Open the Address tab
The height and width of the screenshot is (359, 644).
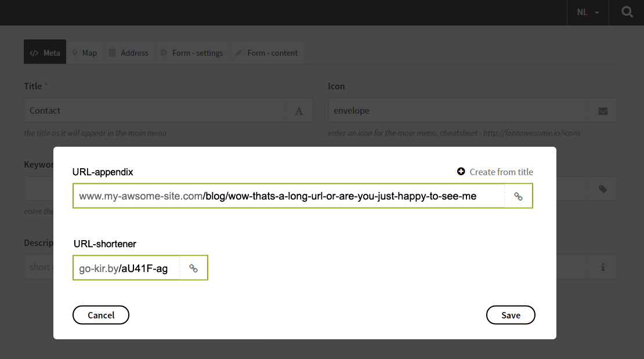pos(129,53)
